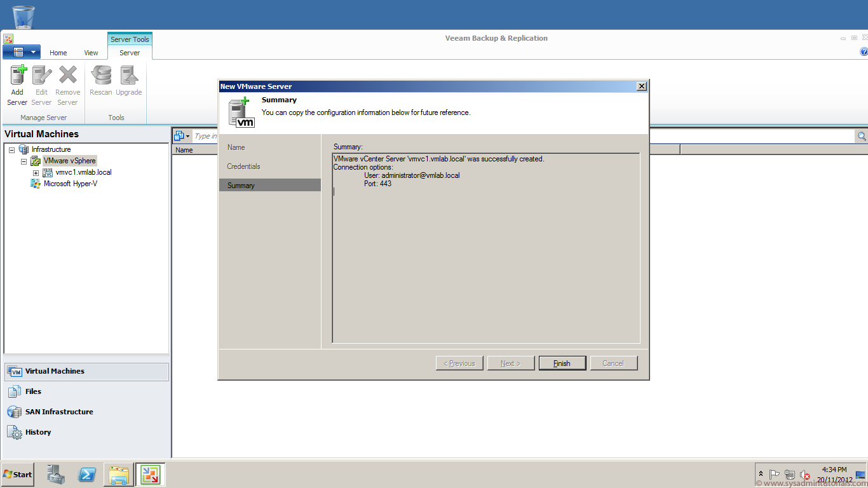Click the muted volume tray icon
The width and height of the screenshot is (868, 488).
(805, 475)
